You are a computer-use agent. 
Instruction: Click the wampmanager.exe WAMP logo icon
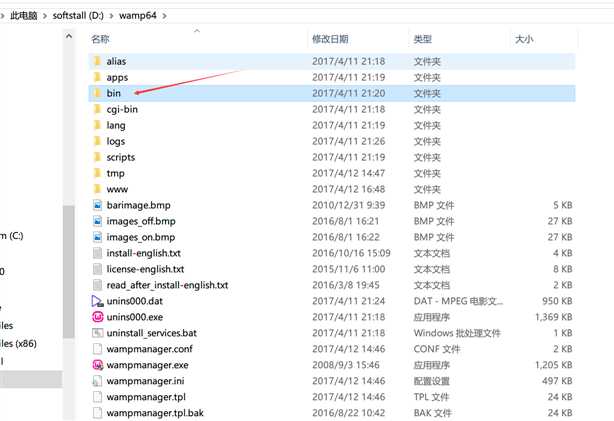tap(98, 365)
